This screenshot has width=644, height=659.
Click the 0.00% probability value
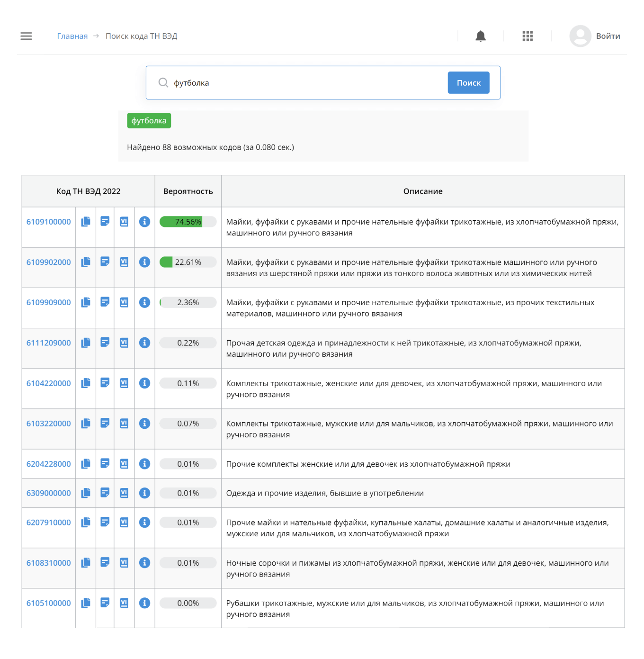click(188, 603)
